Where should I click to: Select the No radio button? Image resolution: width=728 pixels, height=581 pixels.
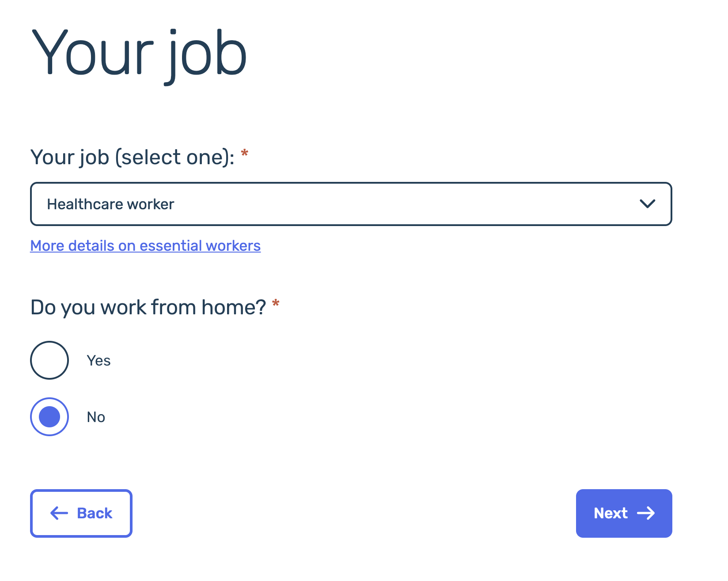coord(49,417)
